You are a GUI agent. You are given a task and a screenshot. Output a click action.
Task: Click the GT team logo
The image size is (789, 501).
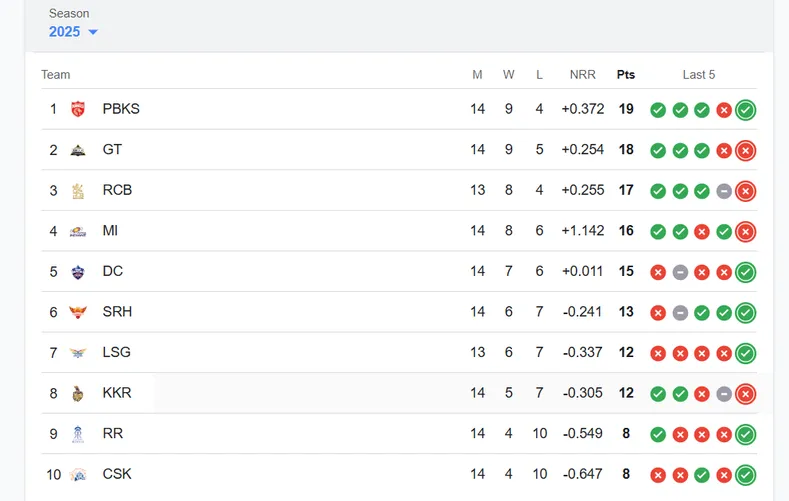point(78,150)
